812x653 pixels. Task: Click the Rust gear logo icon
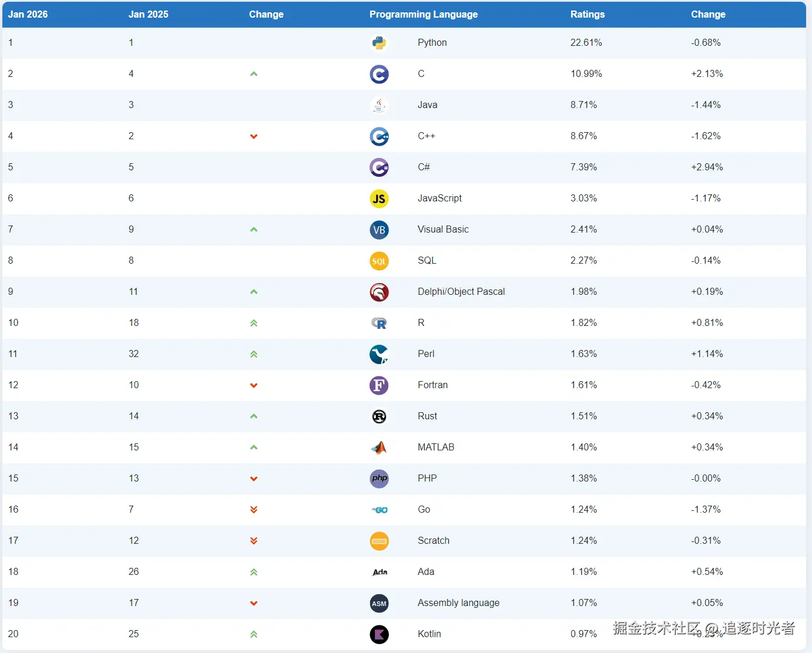(379, 416)
